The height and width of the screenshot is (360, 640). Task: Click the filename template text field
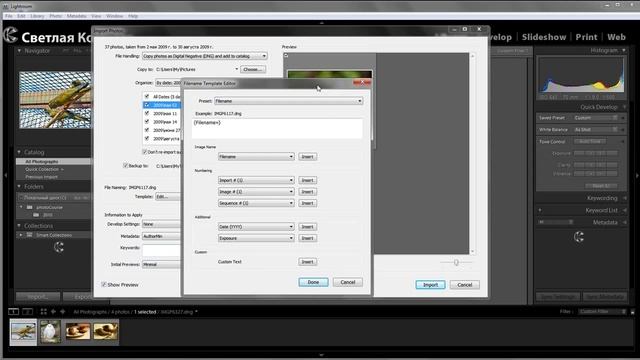pos(277,128)
